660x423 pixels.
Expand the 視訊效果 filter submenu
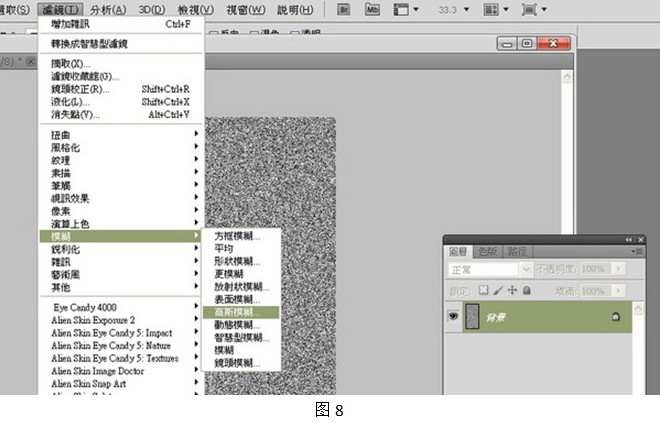tap(121, 198)
